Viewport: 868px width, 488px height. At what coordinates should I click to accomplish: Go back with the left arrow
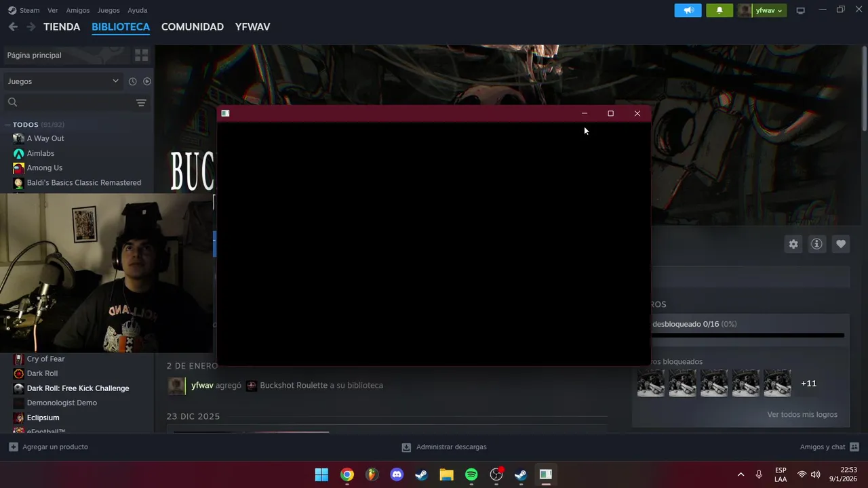pyautogui.click(x=13, y=26)
